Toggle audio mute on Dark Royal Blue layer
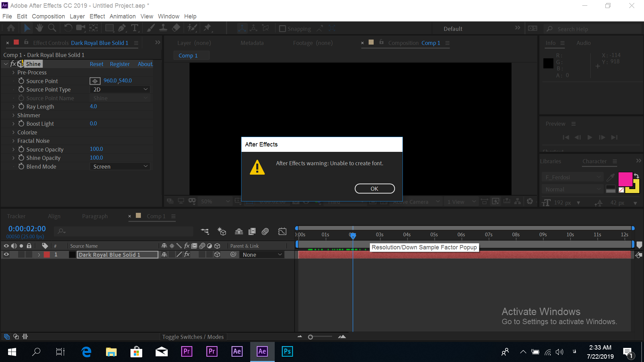This screenshot has height=362, width=644. pyautogui.click(x=14, y=255)
